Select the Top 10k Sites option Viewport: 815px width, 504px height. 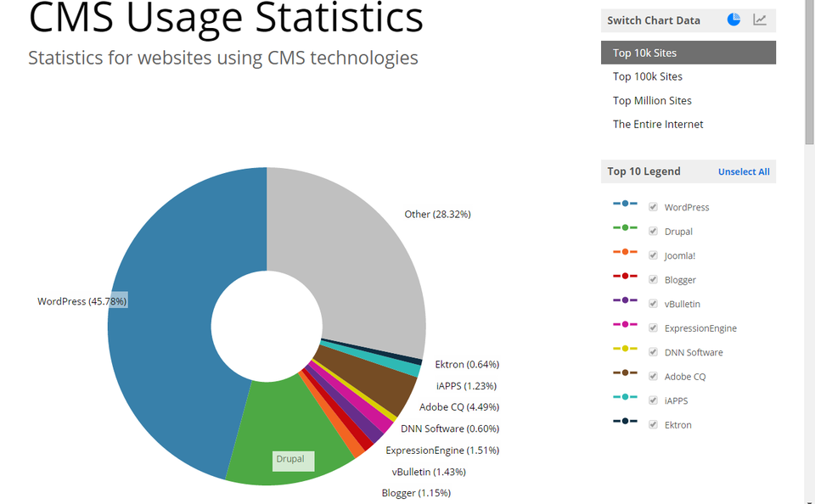(688, 53)
